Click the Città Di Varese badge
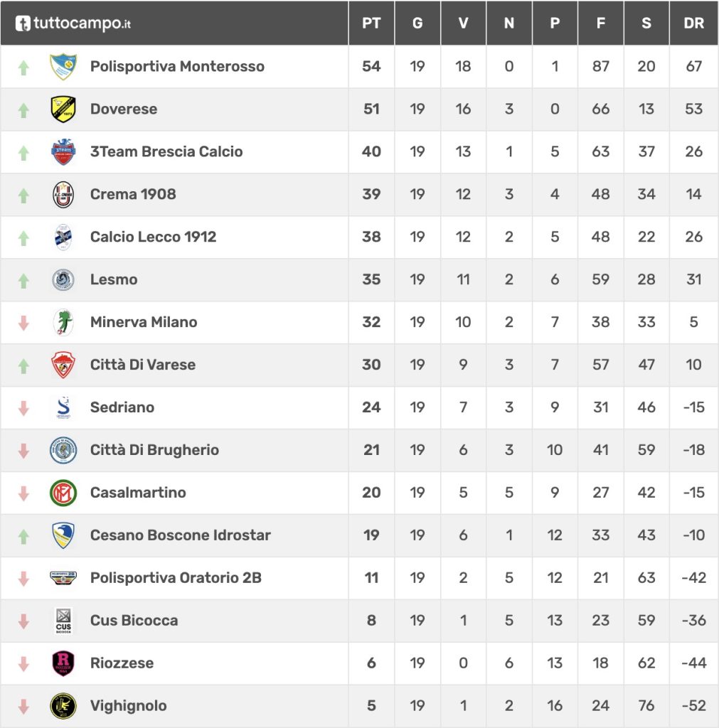Viewport: 719px width, 728px height. coord(63,365)
